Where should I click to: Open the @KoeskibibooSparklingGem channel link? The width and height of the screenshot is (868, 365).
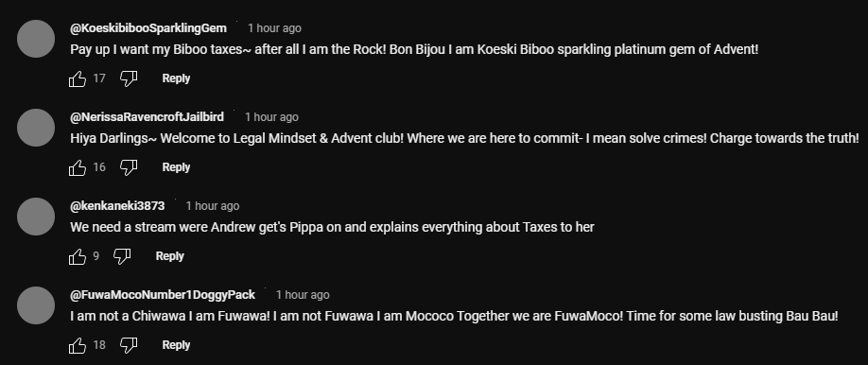pos(148,28)
